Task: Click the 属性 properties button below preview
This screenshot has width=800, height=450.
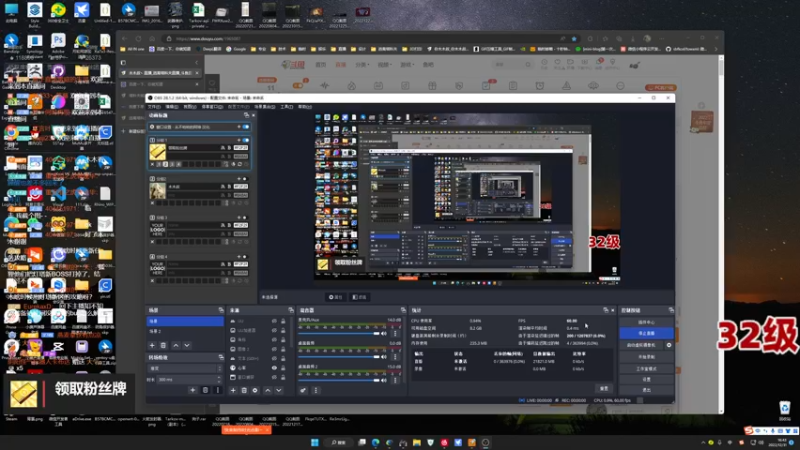Action: pos(336,297)
